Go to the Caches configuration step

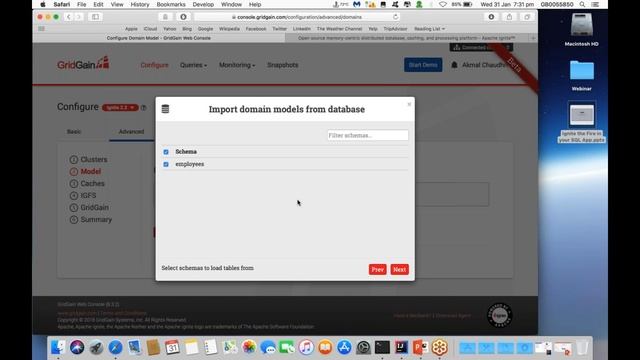point(87,184)
